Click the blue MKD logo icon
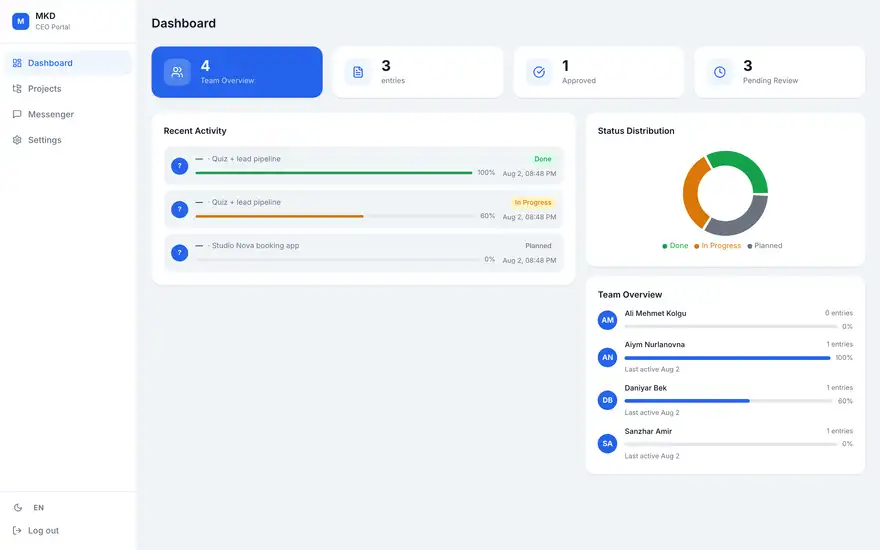880x550 pixels. click(21, 21)
